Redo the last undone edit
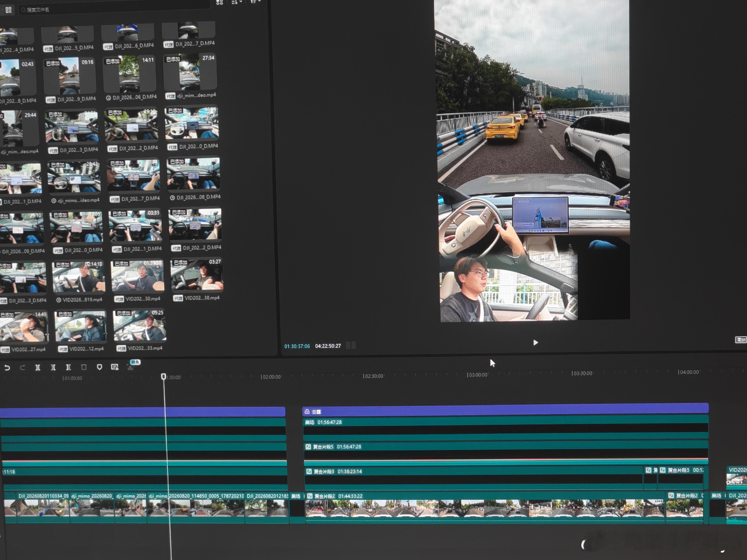The image size is (747, 560). (22, 368)
